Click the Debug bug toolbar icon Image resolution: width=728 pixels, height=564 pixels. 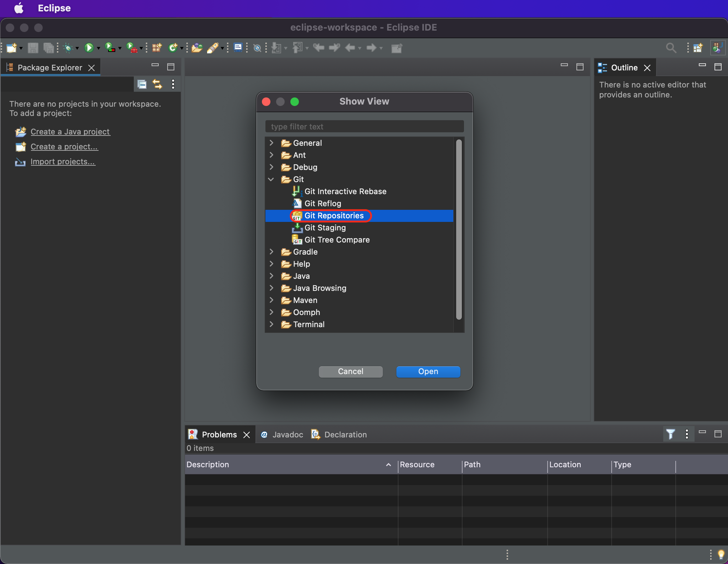(68, 48)
